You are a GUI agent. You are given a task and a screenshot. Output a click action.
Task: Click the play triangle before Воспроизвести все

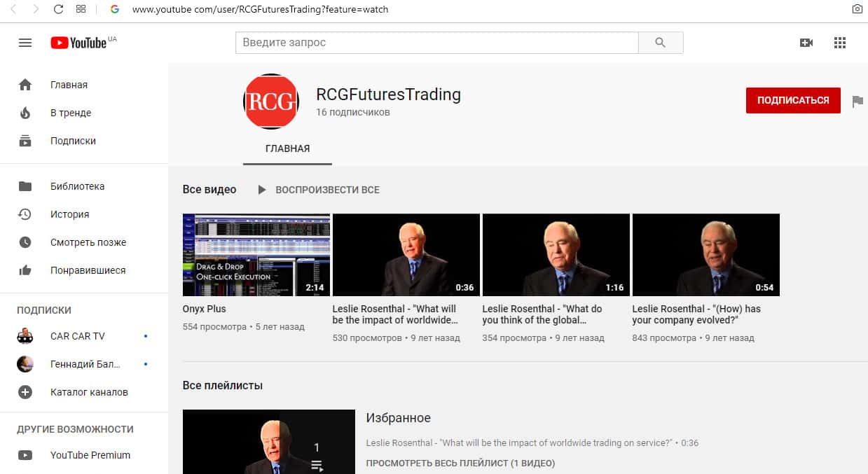click(x=261, y=190)
